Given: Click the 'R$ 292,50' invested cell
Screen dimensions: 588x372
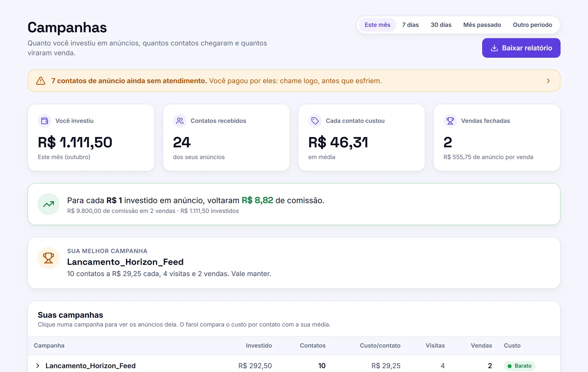Looking at the screenshot, I should point(255,366).
